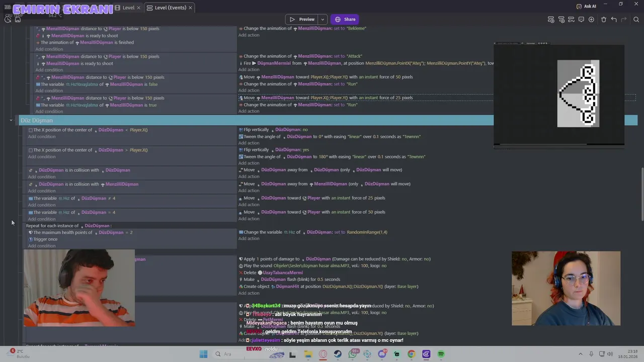This screenshot has width=644, height=362.
Task: Undo the last change
Action: (x=614, y=20)
